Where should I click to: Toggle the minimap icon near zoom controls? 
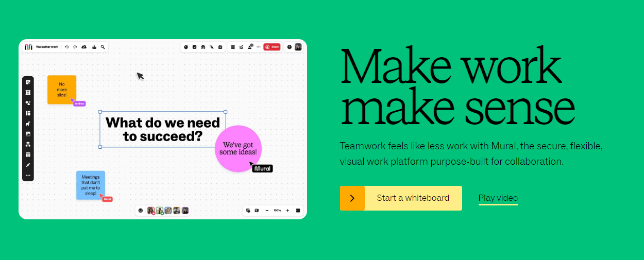pyautogui.click(x=257, y=211)
